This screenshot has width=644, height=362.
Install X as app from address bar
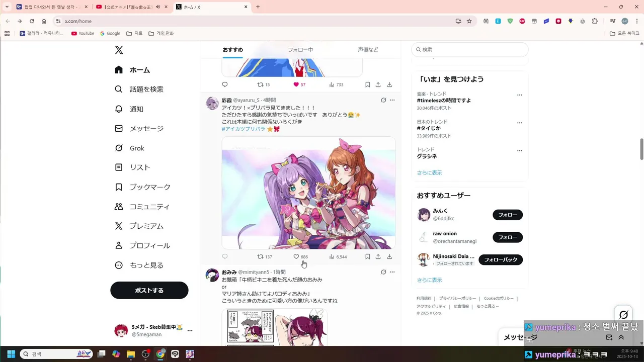point(458,21)
